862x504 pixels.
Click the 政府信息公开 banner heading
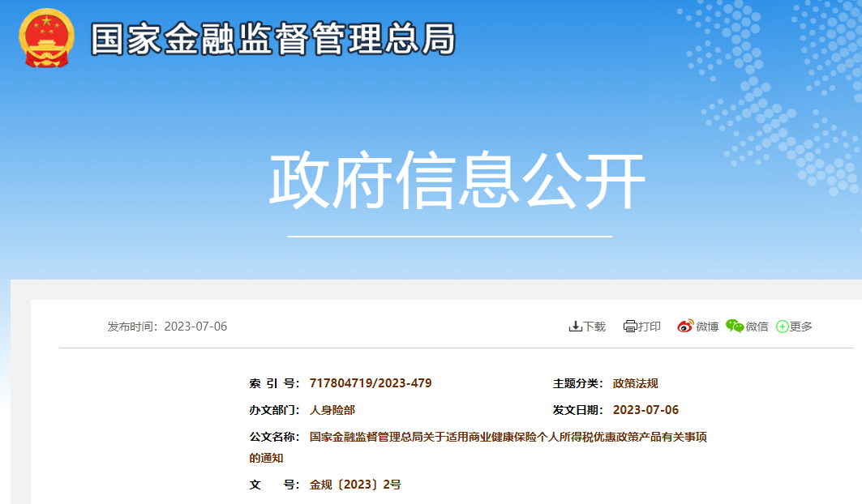click(x=457, y=180)
